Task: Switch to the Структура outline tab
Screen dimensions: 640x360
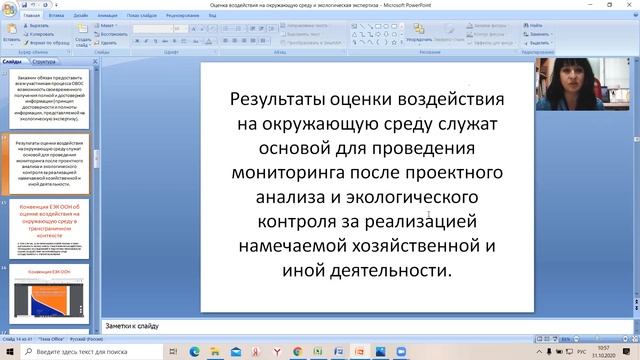Action: [44, 62]
